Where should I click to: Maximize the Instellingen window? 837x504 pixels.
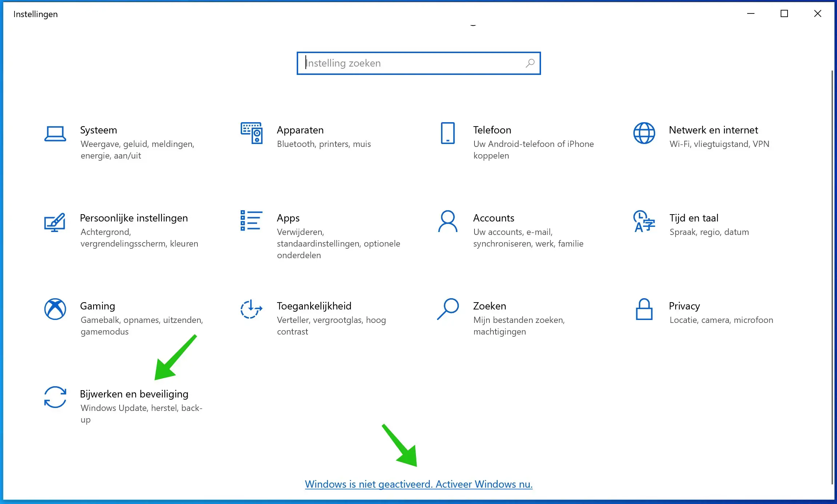coord(784,14)
